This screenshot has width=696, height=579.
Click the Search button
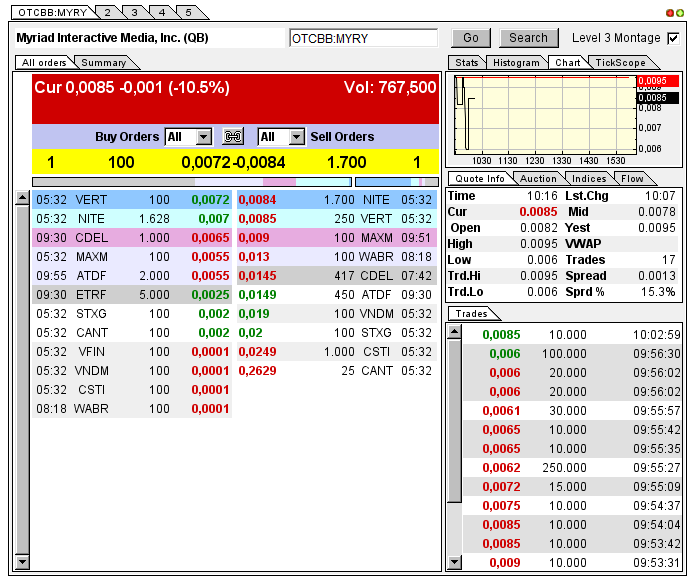click(528, 38)
